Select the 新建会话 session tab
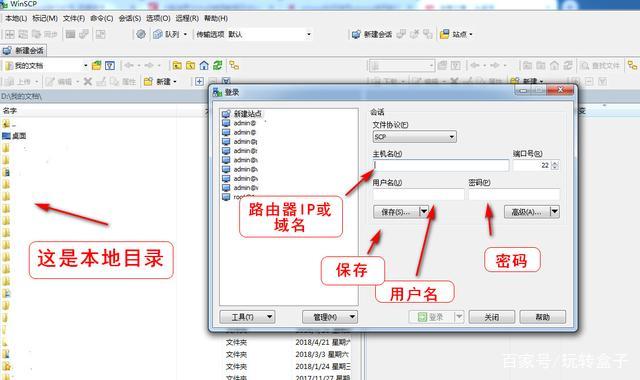This screenshot has width=640, height=380. pos(23,51)
